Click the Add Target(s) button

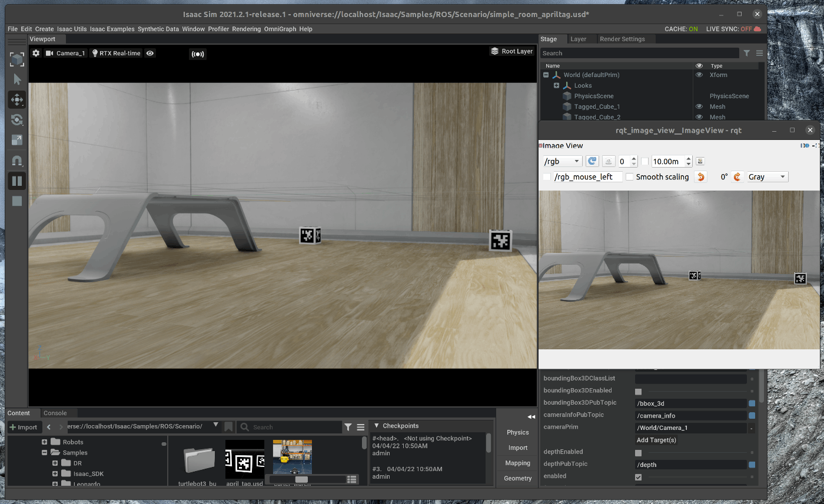[656, 440]
